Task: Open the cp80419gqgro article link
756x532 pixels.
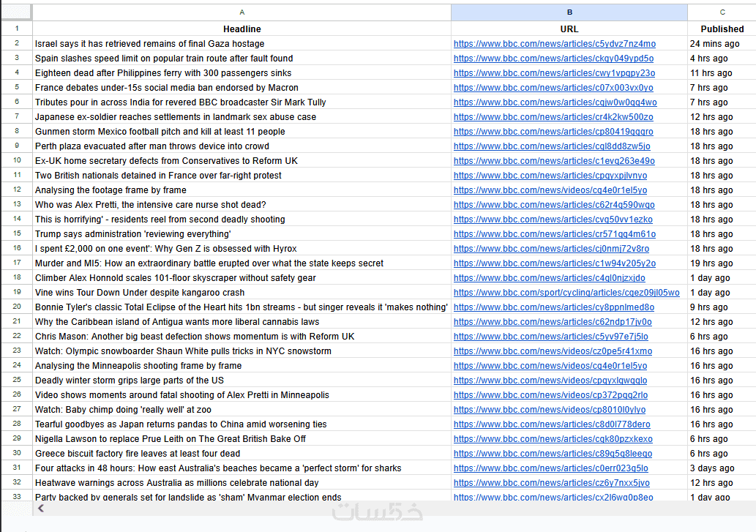Action: pyautogui.click(x=553, y=132)
